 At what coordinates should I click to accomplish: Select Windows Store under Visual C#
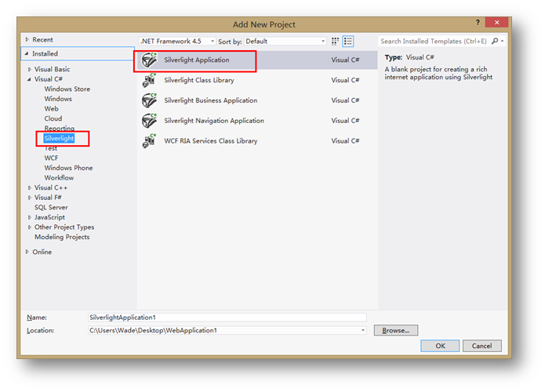(67, 89)
